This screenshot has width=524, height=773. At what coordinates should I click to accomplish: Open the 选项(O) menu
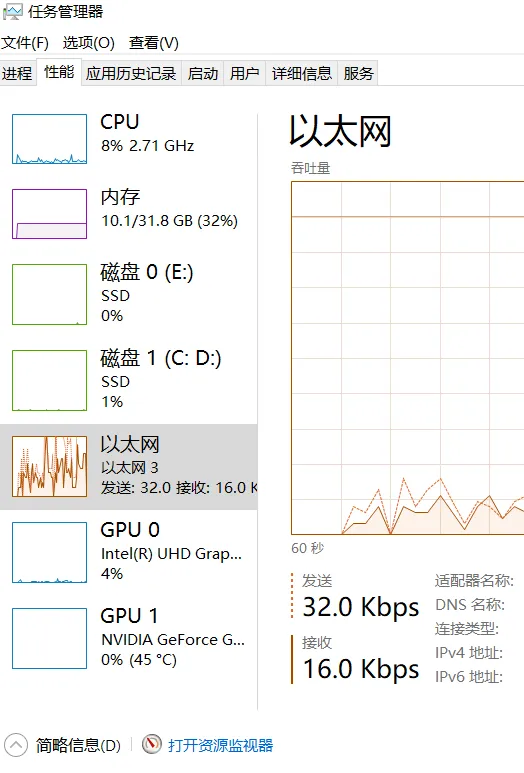tap(89, 43)
